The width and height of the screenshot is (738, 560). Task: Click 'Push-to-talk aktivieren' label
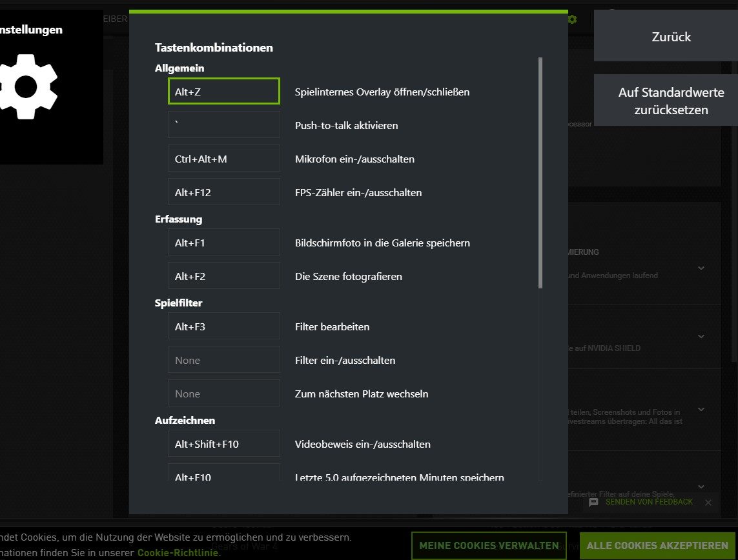click(x=347, y=126)
